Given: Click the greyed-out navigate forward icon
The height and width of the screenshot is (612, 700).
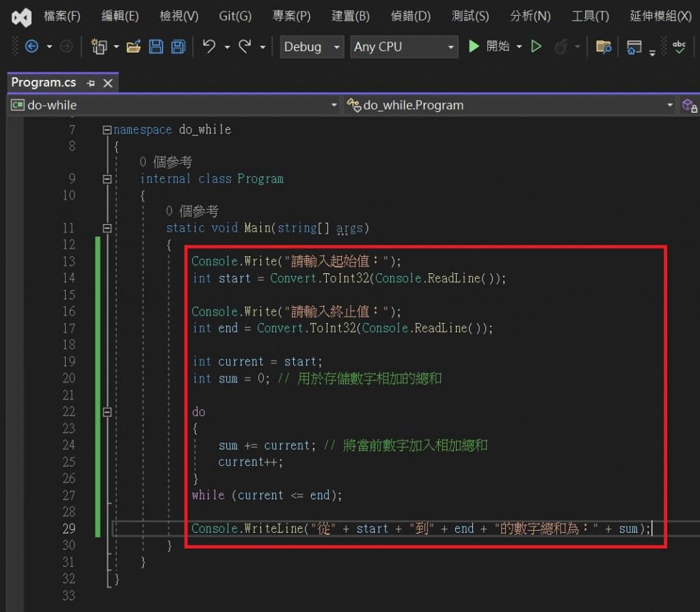Looking at the screenshot, I should (66, 46).
